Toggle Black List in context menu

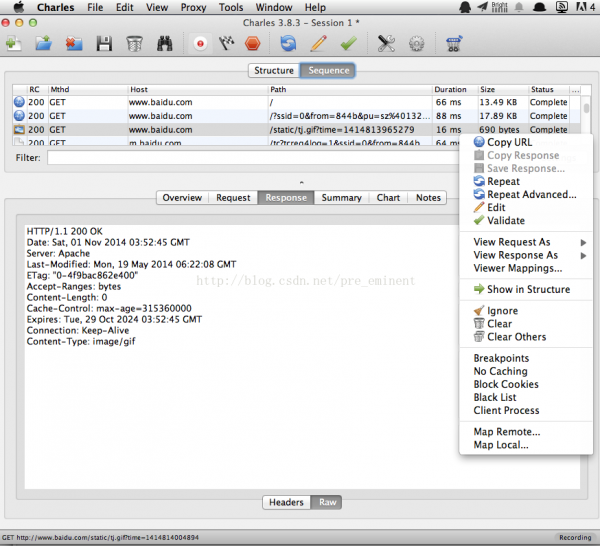(526, 397)
